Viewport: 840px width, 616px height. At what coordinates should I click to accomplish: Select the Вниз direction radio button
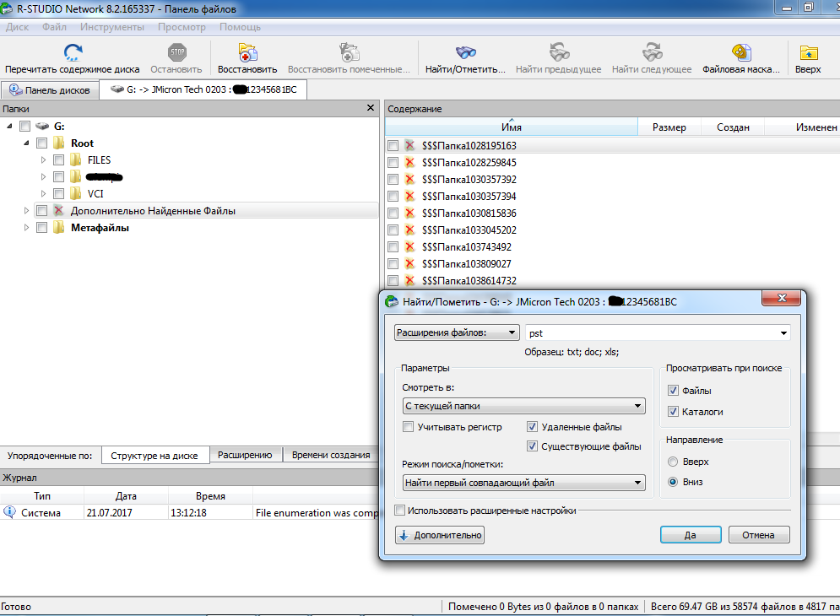[674, 482]
